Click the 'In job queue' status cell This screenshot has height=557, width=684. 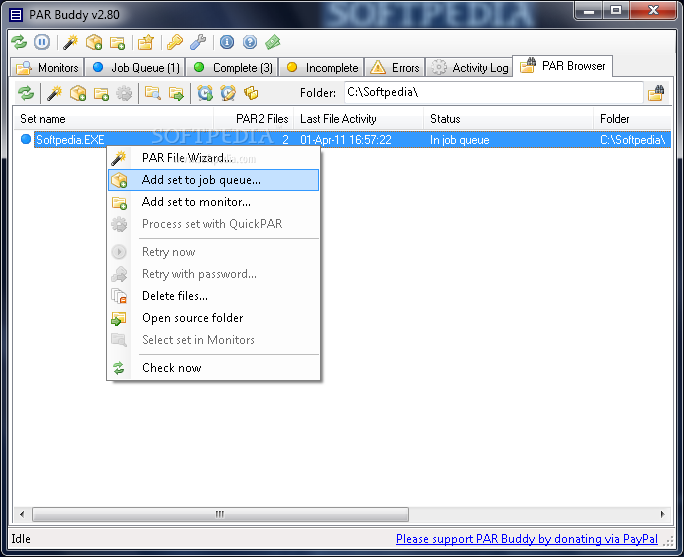tap(459, 140)
